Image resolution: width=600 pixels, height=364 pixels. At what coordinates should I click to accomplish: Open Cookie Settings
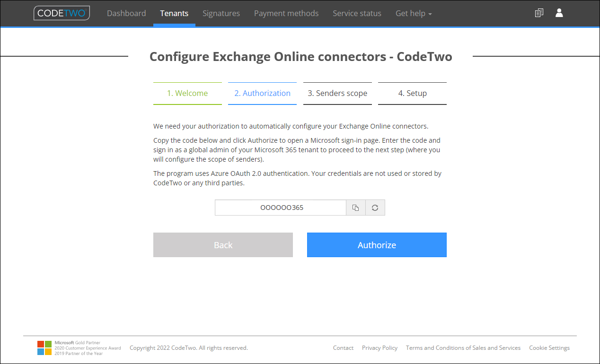click(x=549, y=347)
